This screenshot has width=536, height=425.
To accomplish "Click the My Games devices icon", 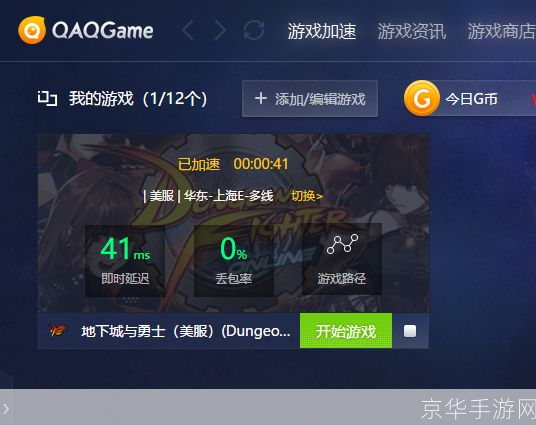I will (47, 99).
